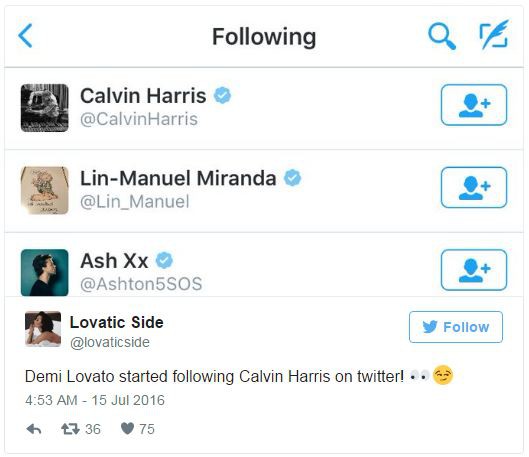Open Lin-Manuel Miranda's avatar
The image size is (529, 457).
pos(45,190)
